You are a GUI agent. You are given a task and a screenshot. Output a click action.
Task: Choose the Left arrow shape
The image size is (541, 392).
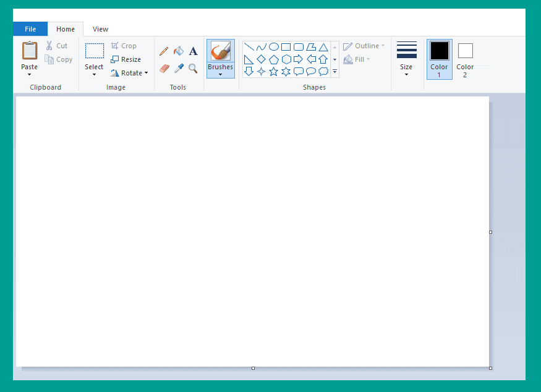click(311, 59)
